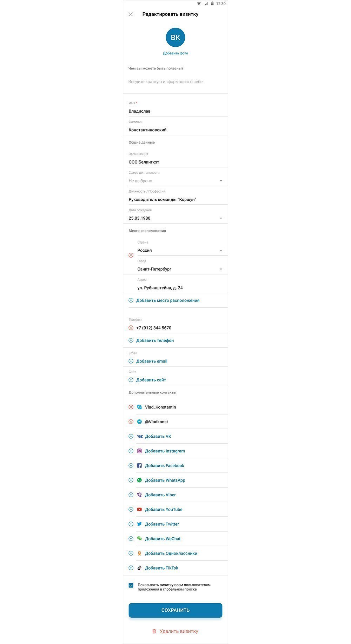Remove the Skype contact Vlad_Konstantin
Image resolution: width=351 pixels, height=644 pixels.
click(x=131, y=407)
